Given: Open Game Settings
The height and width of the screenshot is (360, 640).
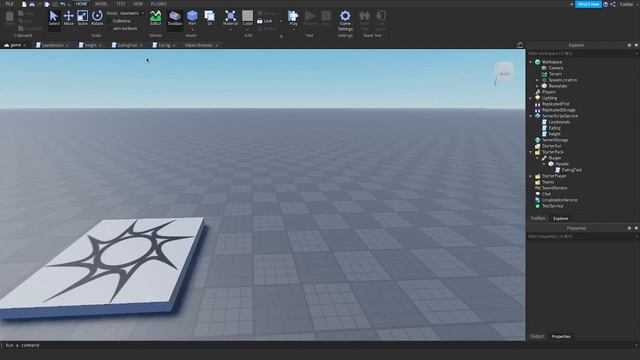Looking at the screenshot, I should tap(345, 21).
